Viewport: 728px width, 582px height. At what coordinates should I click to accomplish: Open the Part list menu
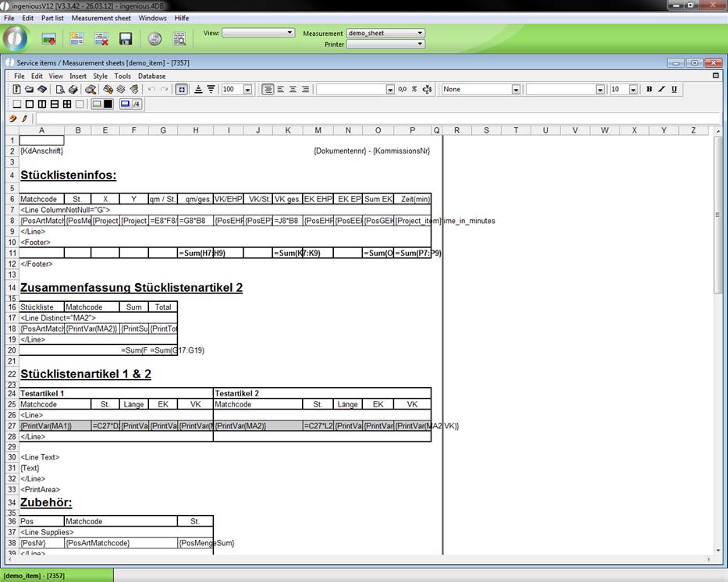(x=52, y=18)
